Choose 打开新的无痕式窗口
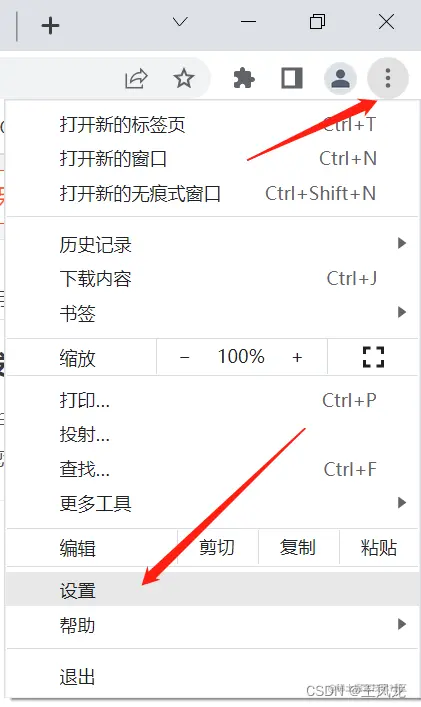Screen dimensions: 421x707 click(x=212, y=193)
